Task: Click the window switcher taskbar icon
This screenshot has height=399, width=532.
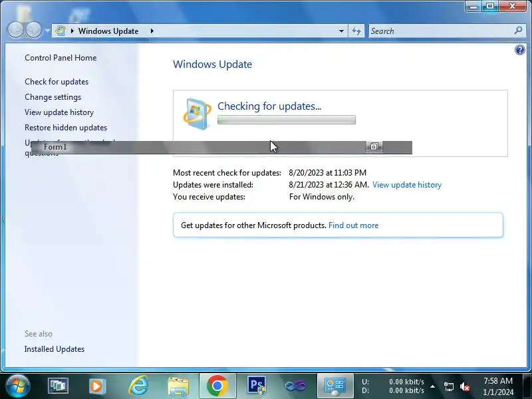Action: coord(58,386)
